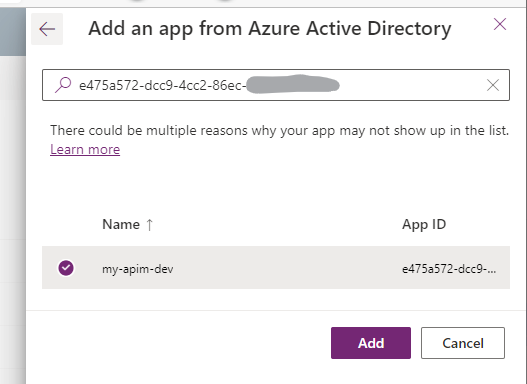Image resolution: width=527 pixels, height=384 pixels.
Task: Click the Name sort ascending arrow
Action: tap(150, 225)
